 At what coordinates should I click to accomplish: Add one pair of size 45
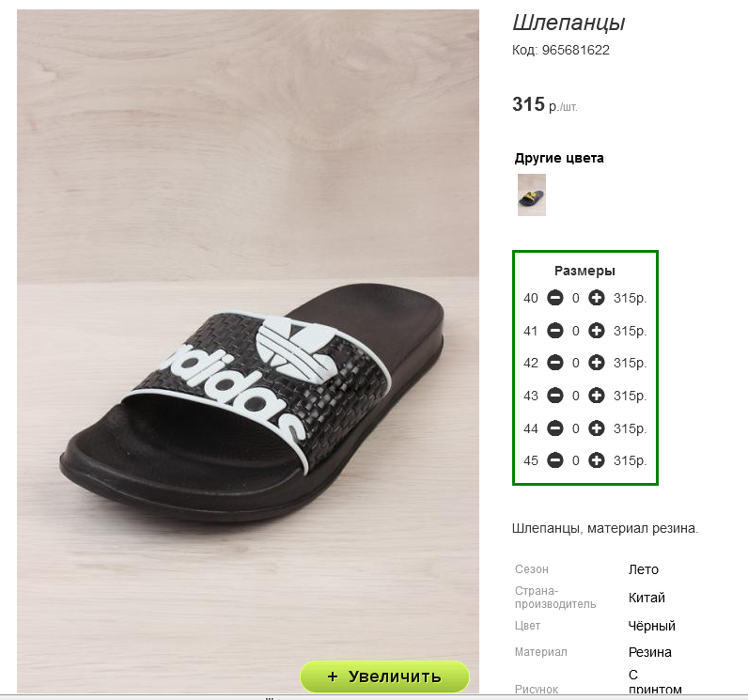(596, 460)
